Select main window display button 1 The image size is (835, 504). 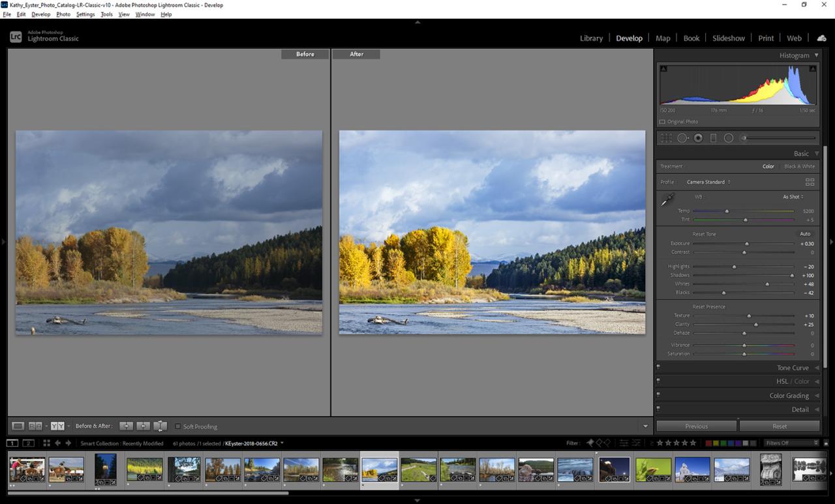(x=12, y=443)
